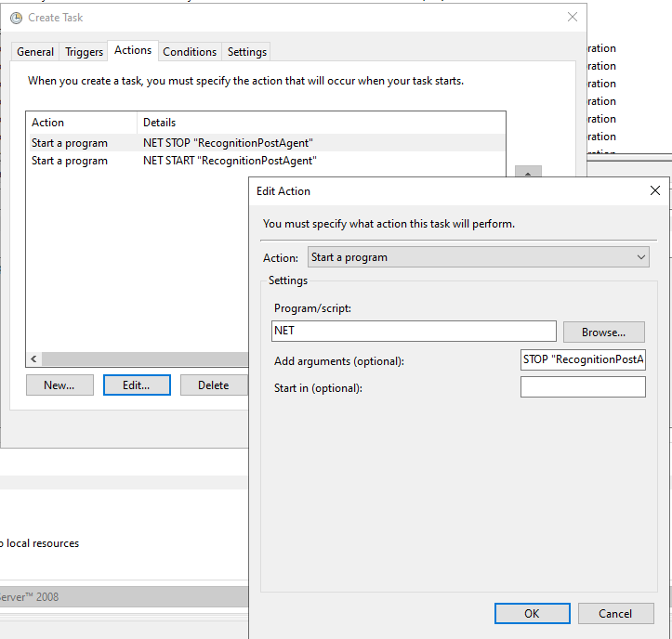This screenshot has height=639, width=672.
Task: Cancel the Edit Action dialog
Action: pos(615,613)
